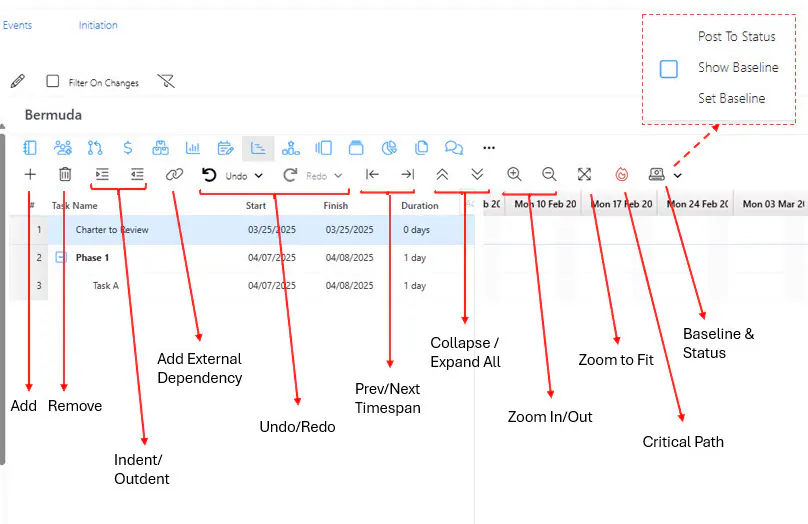The width and height of the screenshot is (808, 524).
Task: Go to next timespan
Action: pyautogui.click(x=408, y=175)
